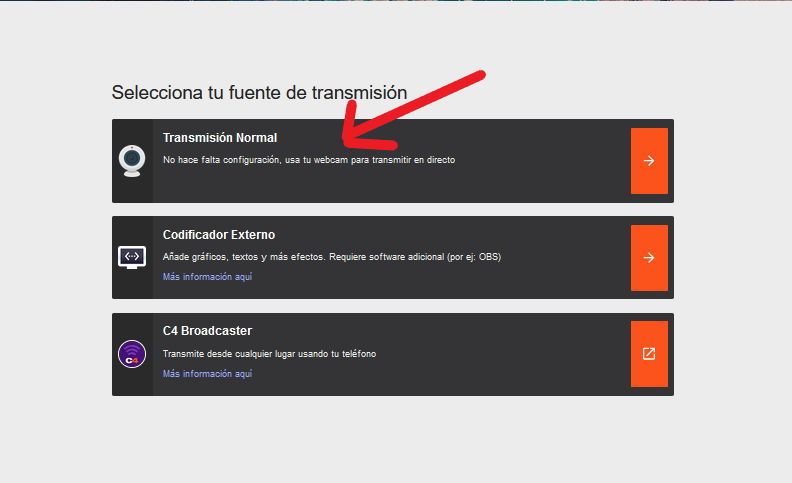792x483 pixels.
Task: Click the 'Selecciona tu fuente de transmisión' heading
Action: tap(259, 92)
